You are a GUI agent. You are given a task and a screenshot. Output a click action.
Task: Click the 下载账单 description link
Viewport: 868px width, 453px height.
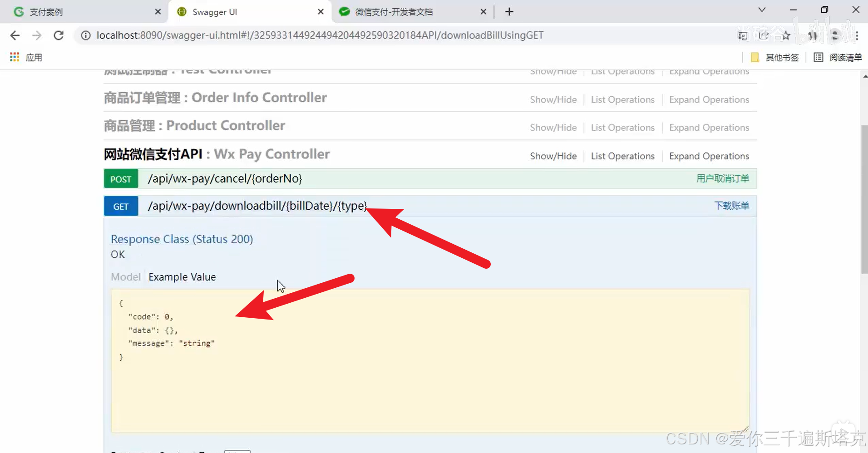point(732,206)
